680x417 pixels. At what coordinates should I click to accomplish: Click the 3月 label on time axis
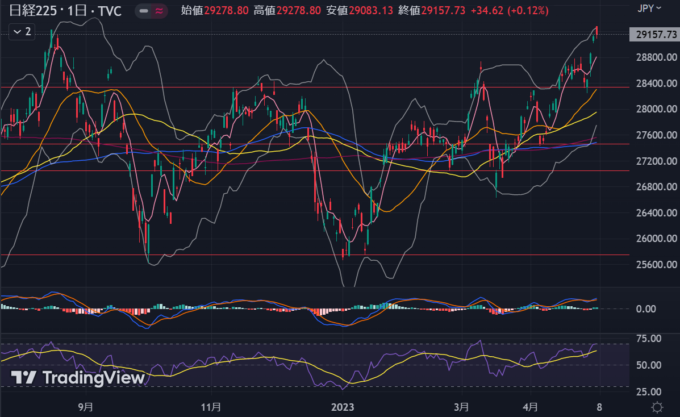(459, 407)
